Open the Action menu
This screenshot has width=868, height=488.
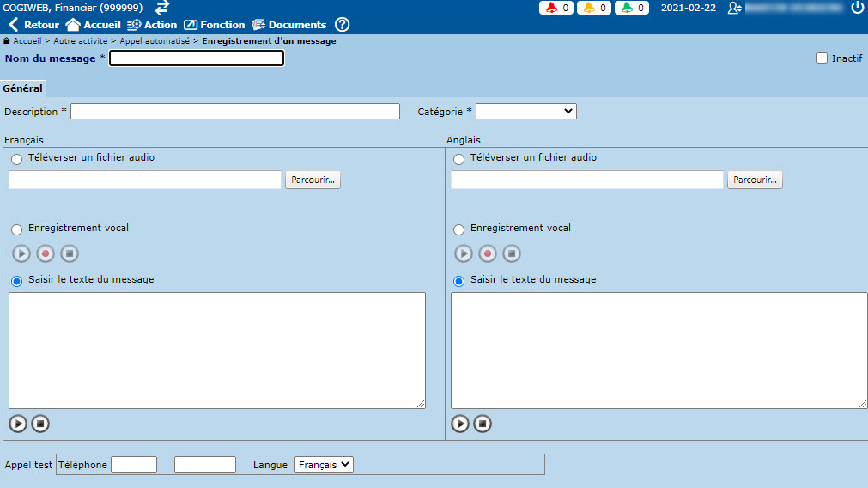pyautogui.click(x=152, y=25)
